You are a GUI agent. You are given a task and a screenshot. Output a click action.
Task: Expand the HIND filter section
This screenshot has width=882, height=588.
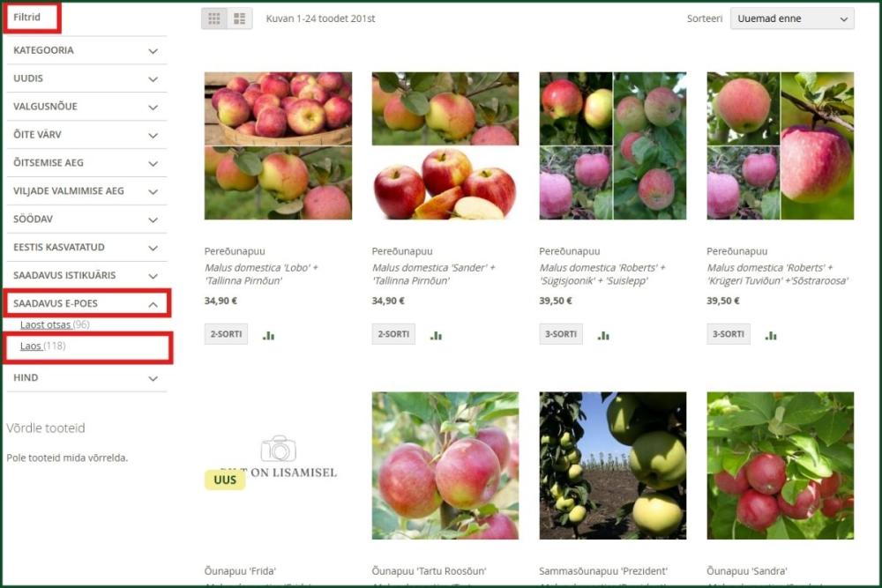(86, 378)
